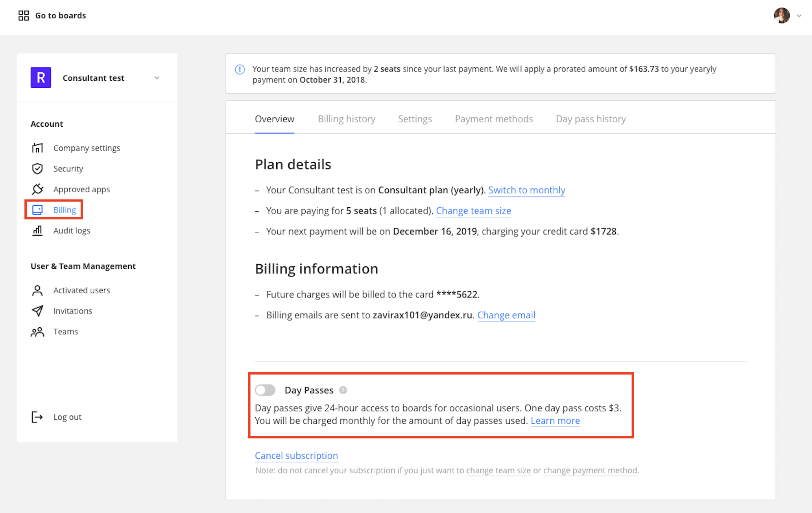Click the Teams people icon
The height and width of the screenshot is (513, 812).
37,332
